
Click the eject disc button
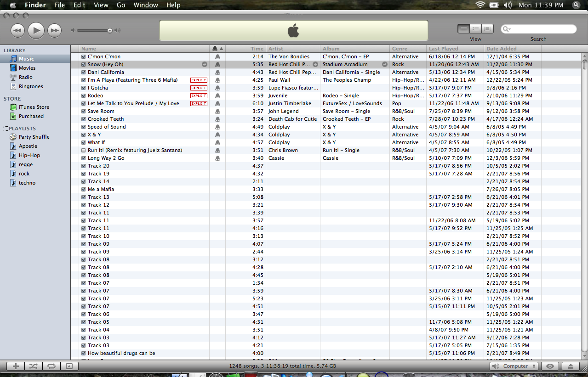click(571, 366)
